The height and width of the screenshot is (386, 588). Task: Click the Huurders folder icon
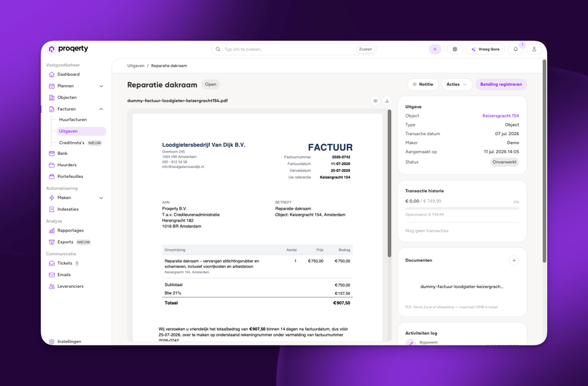[x=52, y=165]
